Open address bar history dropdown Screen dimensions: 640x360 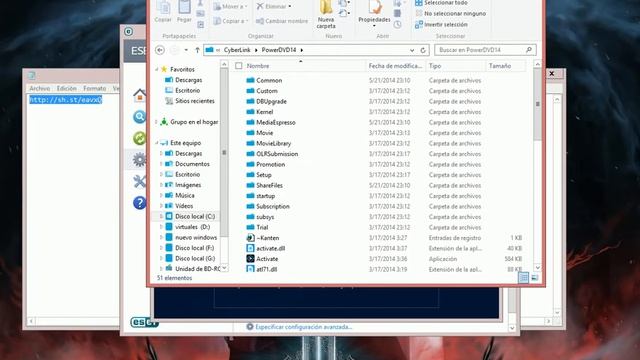tap(412, 50)
